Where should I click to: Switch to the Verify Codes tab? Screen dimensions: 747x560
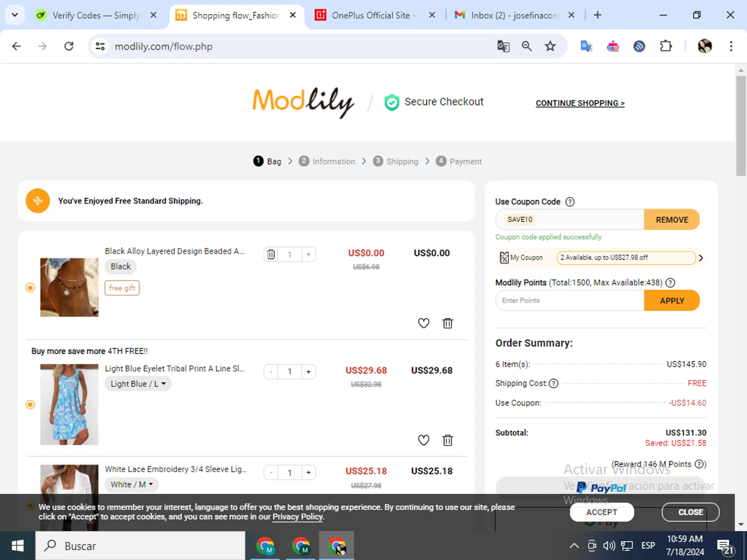click(x=96, y=15)
